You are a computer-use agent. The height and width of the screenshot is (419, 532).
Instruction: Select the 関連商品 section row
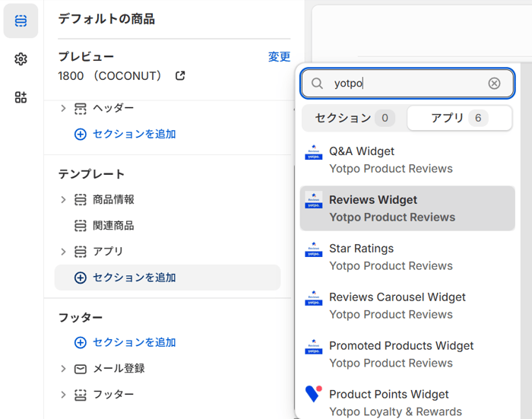168,225
